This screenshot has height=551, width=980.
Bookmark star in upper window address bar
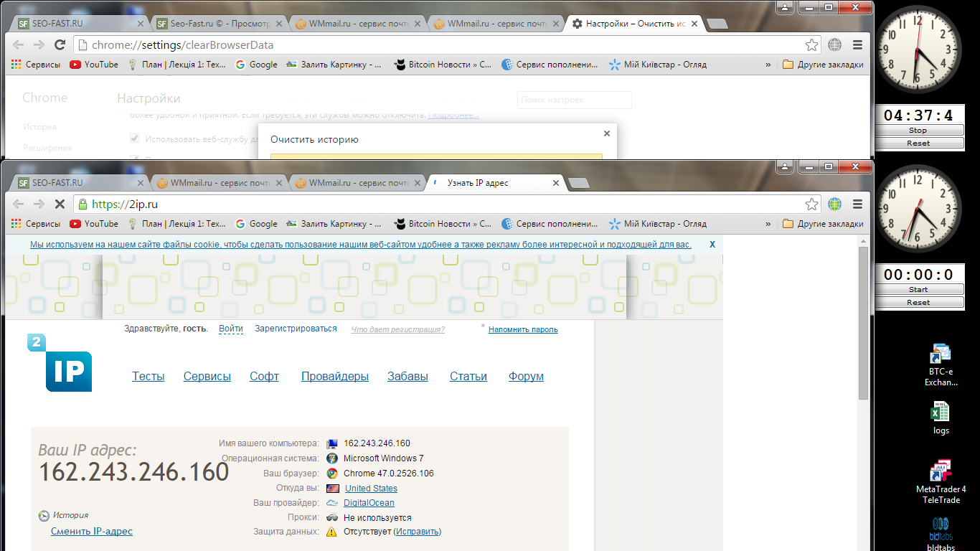coord(811,45)
